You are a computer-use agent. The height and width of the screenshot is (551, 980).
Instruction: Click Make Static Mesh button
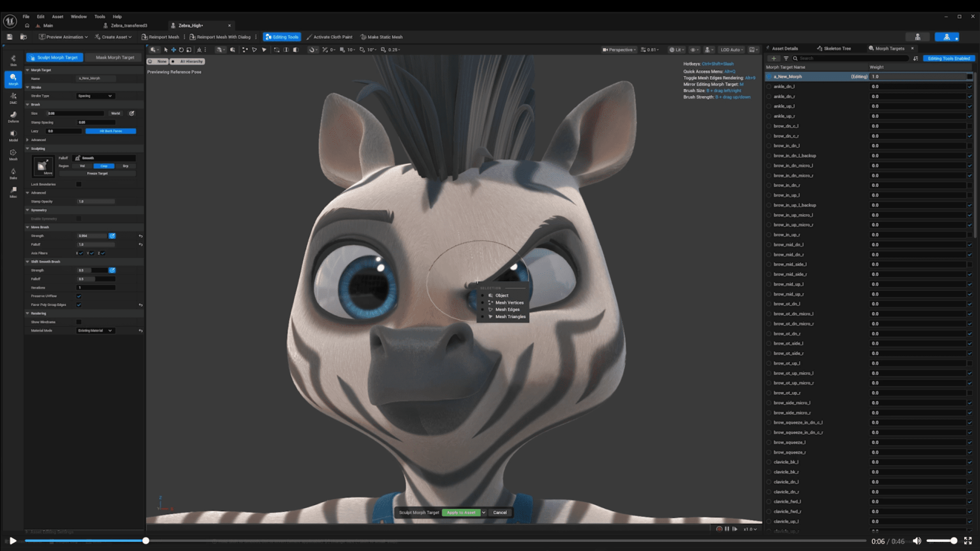(381, 37)
